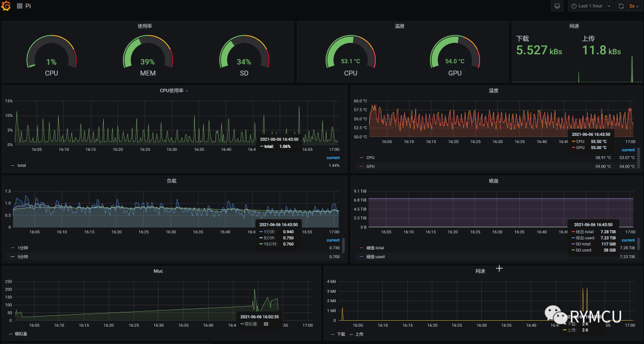Viewport: 644px width, 344px height.
Task: Toggle the CPU series in temperature graph legend
Action: [370, 157]
